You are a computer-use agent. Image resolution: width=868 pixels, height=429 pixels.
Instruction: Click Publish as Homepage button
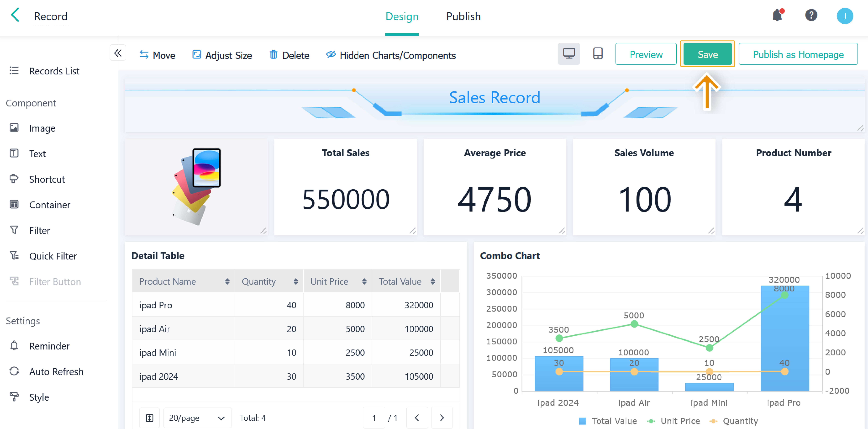click(x=798, y=54)
